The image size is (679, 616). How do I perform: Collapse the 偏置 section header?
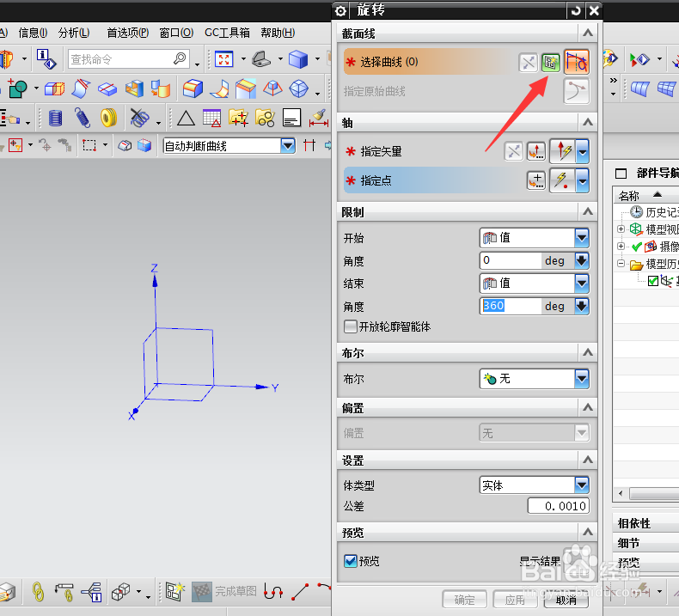click(588, 407)
